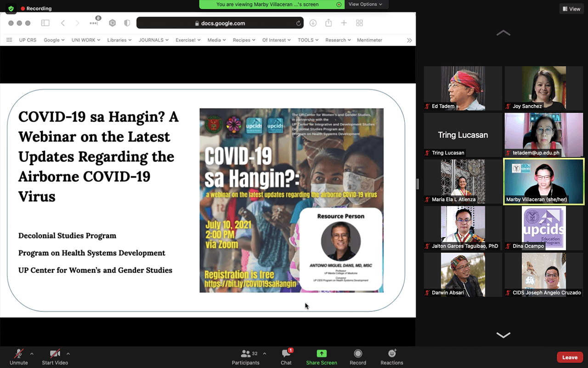This screenshot has height=368, width=588.
Task: Expand the caret next to Participants
Action: [264, 354]
